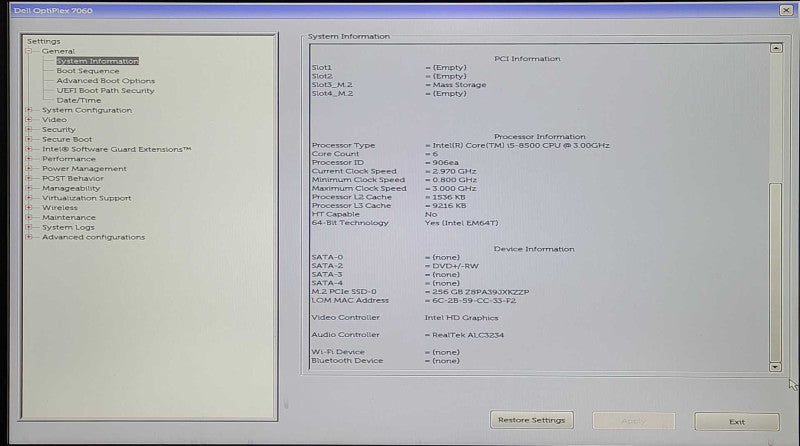This screenshot has width=800, height=446.
Task: Select the Manageability category label
Action: click(x=71, y=188)
